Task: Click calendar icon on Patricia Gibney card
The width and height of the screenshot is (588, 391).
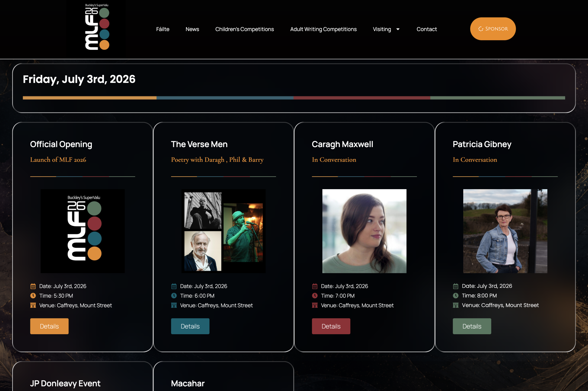Action: 456,286
